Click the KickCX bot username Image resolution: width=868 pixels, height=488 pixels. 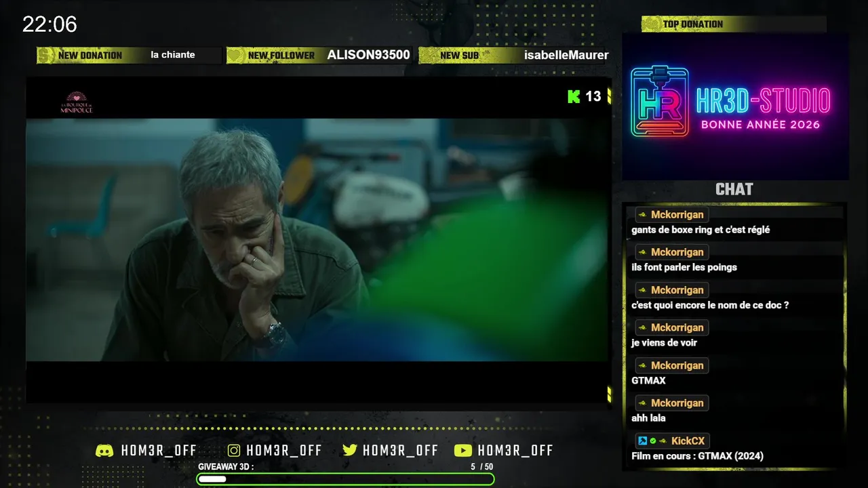(688, 441)
